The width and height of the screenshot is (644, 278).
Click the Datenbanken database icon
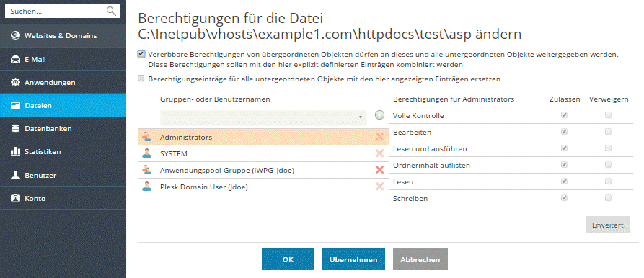pos(15,128)
